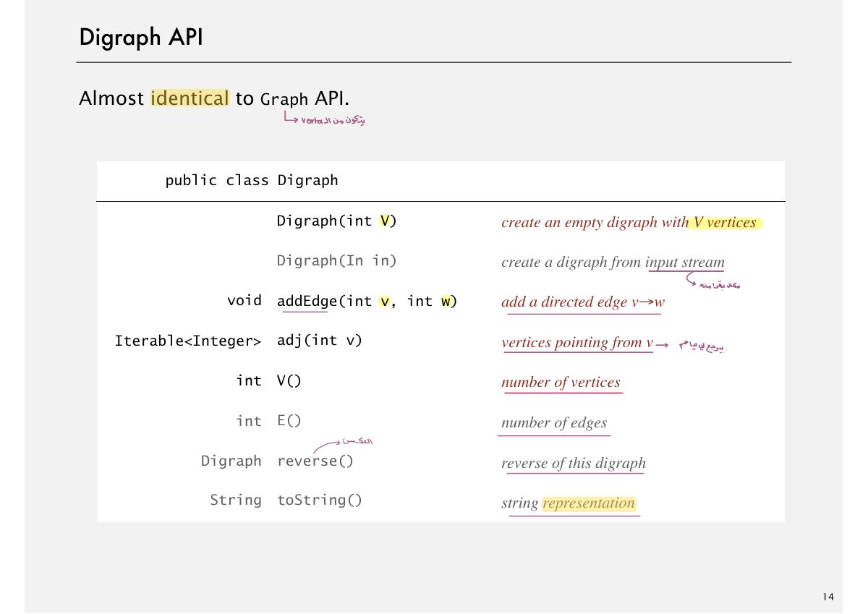868x614 pixels.
Task: Select method 'toString()'
Action: click(320, 500)
